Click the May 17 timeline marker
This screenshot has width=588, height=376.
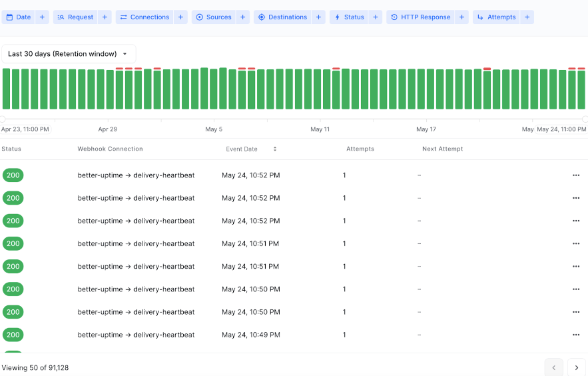click(x=426, y=129)
